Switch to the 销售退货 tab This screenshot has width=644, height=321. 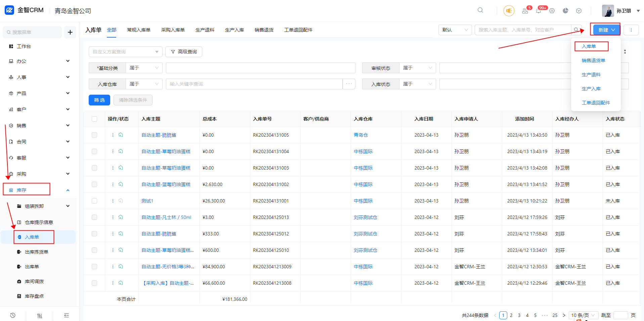tap(264, 30)
